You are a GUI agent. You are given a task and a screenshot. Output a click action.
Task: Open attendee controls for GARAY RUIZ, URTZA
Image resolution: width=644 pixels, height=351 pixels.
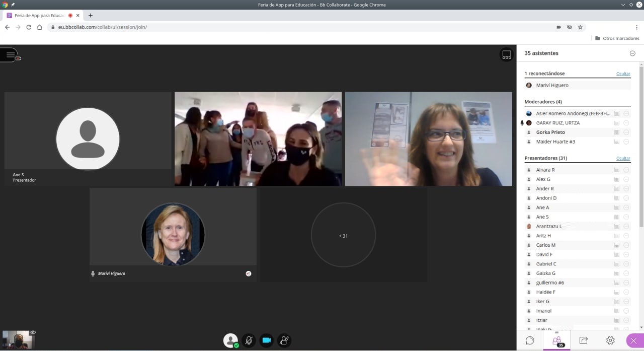[x=626, y=123]
